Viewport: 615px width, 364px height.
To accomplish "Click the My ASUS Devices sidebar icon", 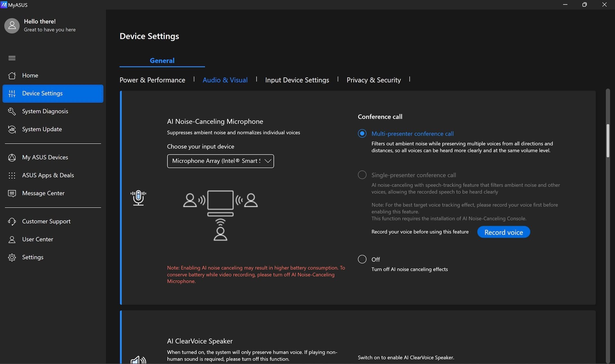I will pyautogui.click(x=12, y=157).
